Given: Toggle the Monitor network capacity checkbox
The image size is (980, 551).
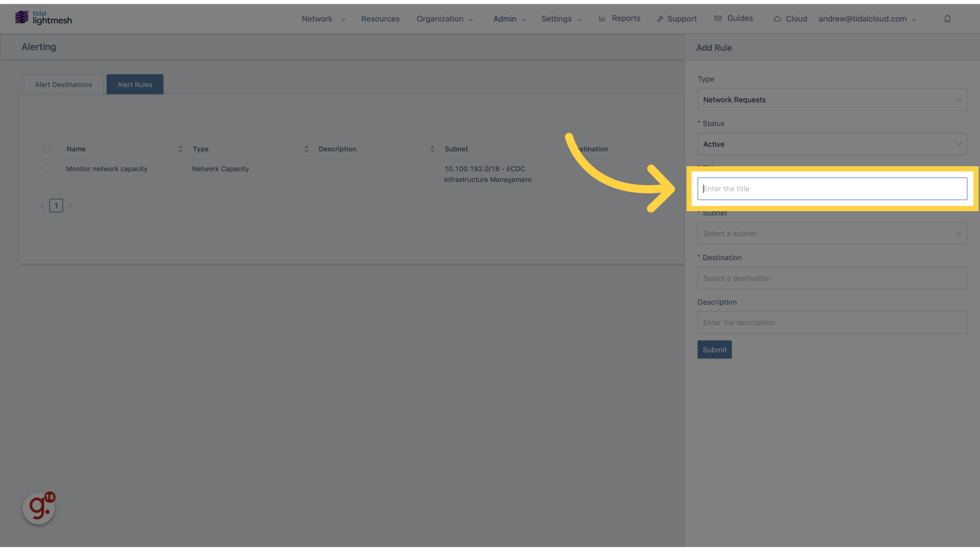Looking at the screenshot, I should click(46, 167).
